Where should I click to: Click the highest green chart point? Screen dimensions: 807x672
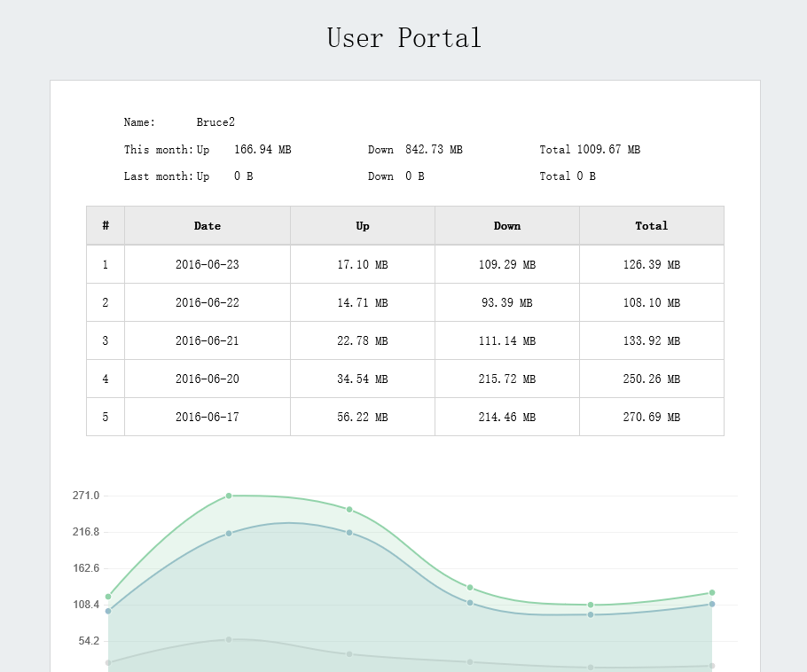pos(229,496)
